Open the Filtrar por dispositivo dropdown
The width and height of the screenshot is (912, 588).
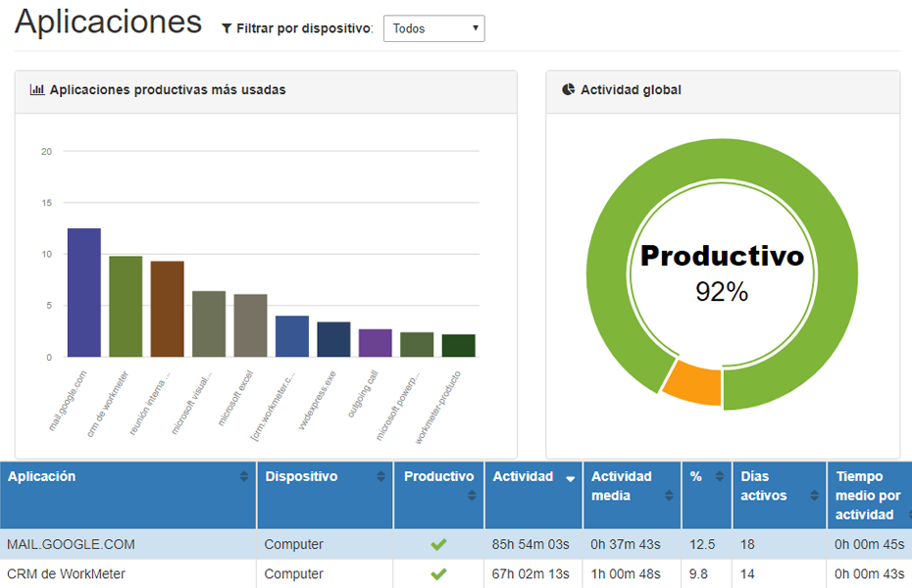pos(433,28)
